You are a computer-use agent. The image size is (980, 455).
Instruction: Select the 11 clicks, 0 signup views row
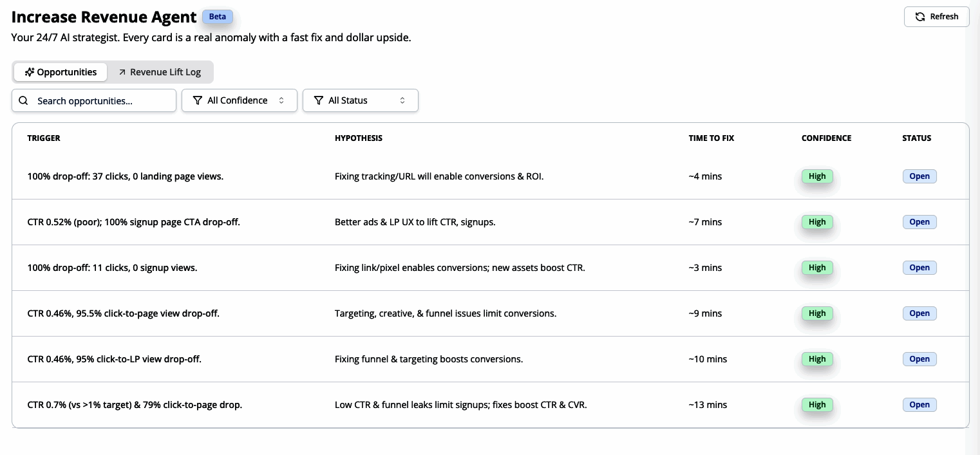[x=112, y=268]
